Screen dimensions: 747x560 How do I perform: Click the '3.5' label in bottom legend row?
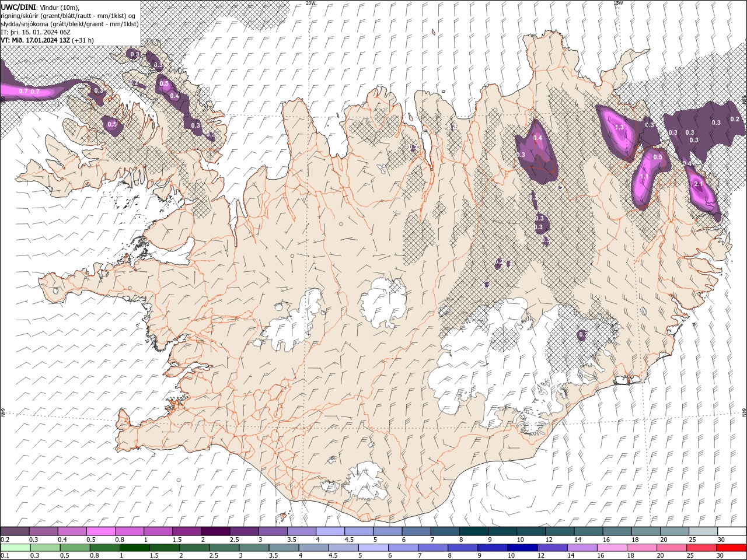click(274, 556)
